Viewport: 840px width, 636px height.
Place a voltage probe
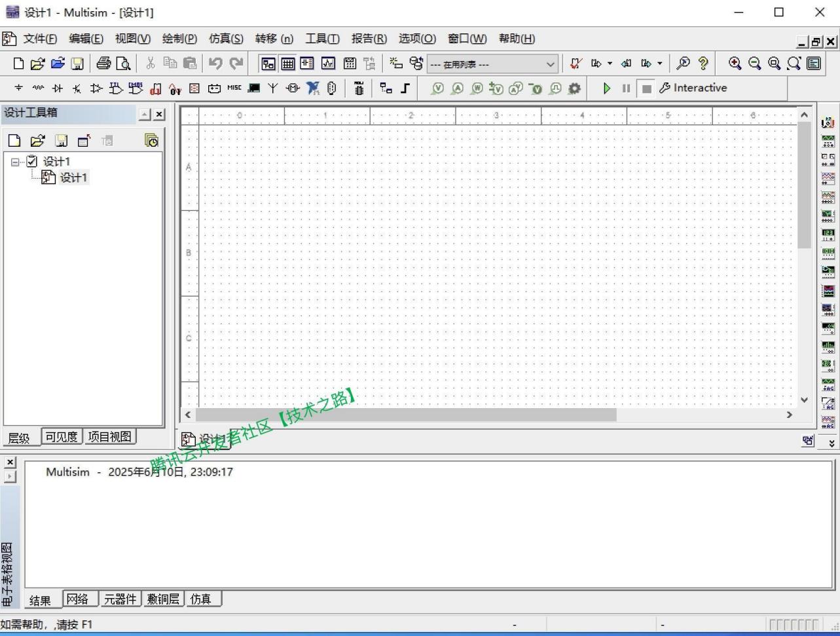[437, 88]
